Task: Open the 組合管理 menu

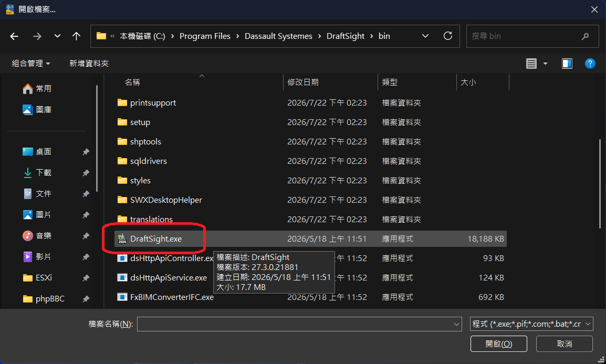Action: coord(31,64)
